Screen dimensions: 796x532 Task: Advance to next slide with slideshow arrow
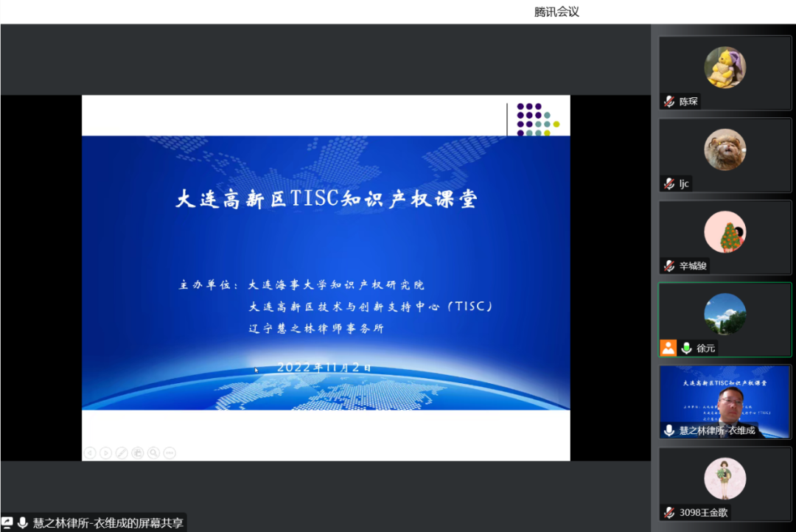(x=105, y=453)
